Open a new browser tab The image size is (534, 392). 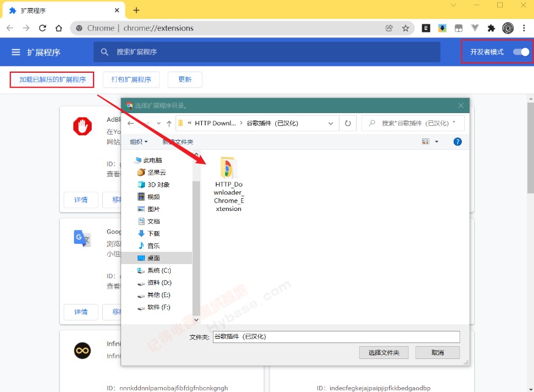point(136,10)
